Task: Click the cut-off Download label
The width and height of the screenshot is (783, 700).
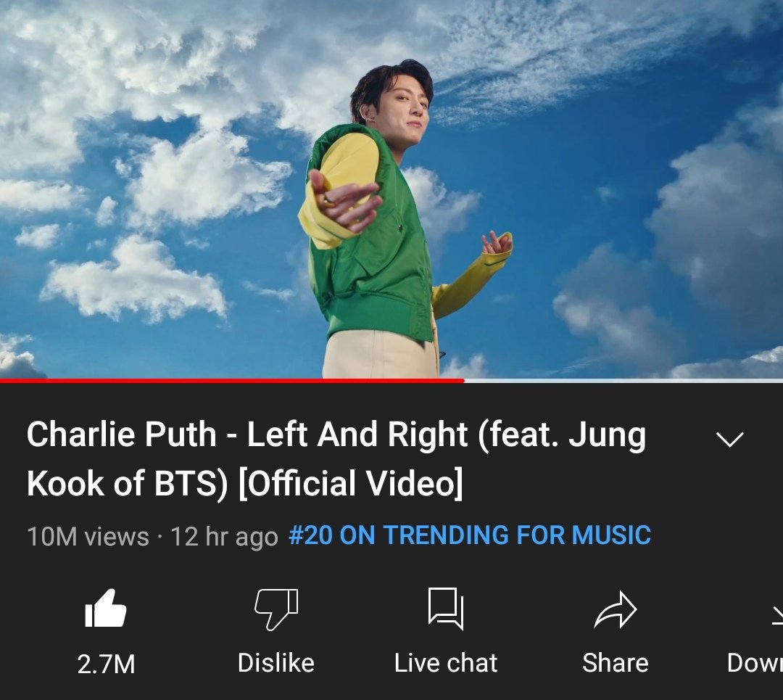Action: 755,663
